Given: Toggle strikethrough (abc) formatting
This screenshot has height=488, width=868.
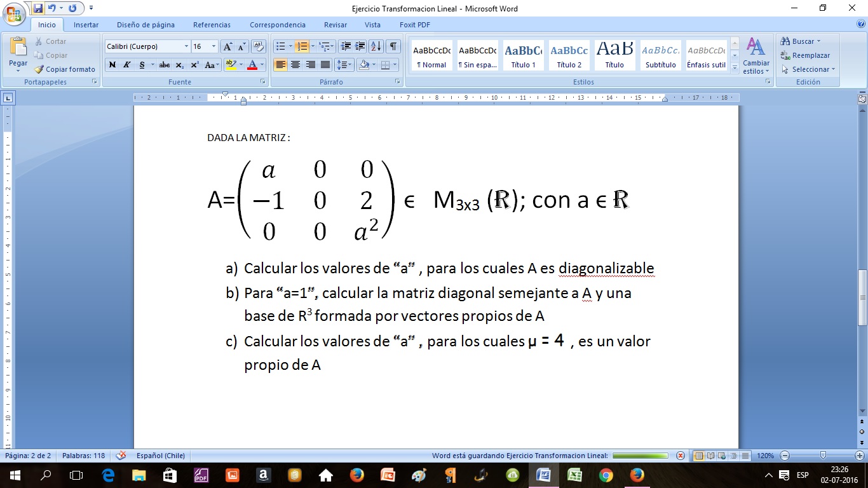Looking at the screenshot, I should (165, 65).
